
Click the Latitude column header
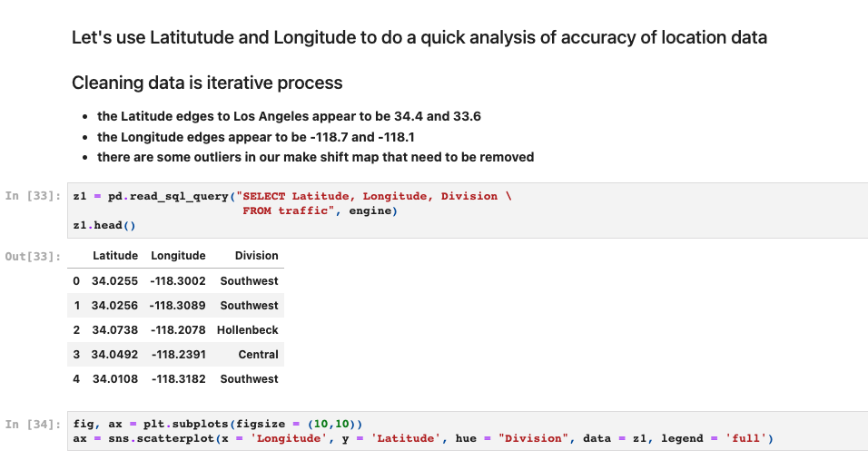click(x=115, y=256)
